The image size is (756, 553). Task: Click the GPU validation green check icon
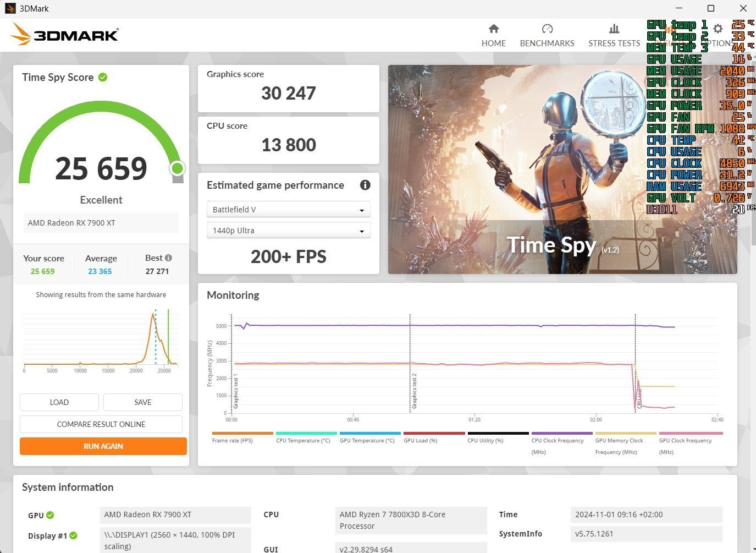click(50, 515)
